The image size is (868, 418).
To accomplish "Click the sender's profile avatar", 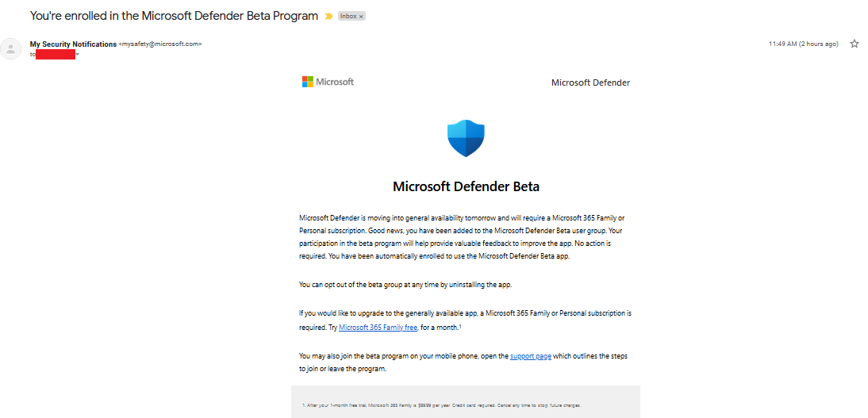I will [x=11, y=49].
